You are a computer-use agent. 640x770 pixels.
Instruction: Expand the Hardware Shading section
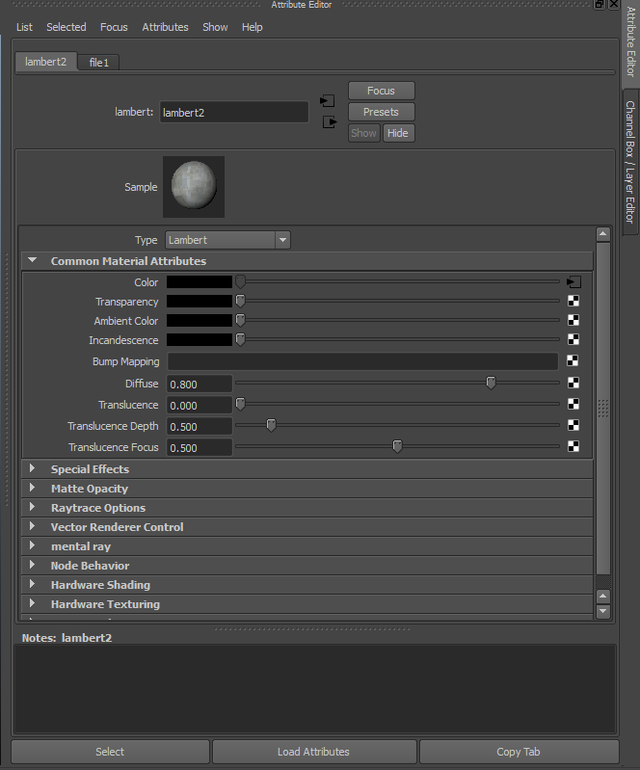coord(32,584)
